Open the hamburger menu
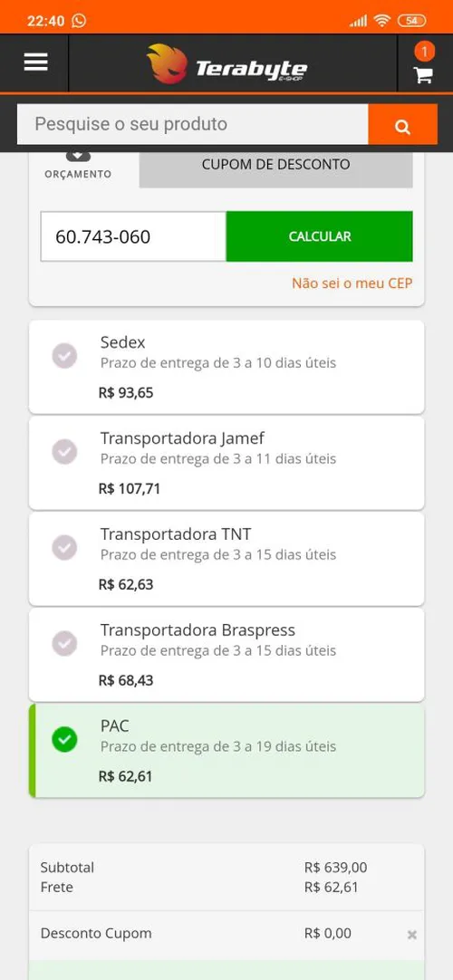The height and width of the screenshot is (980, 453). click(x=35, y=62)
